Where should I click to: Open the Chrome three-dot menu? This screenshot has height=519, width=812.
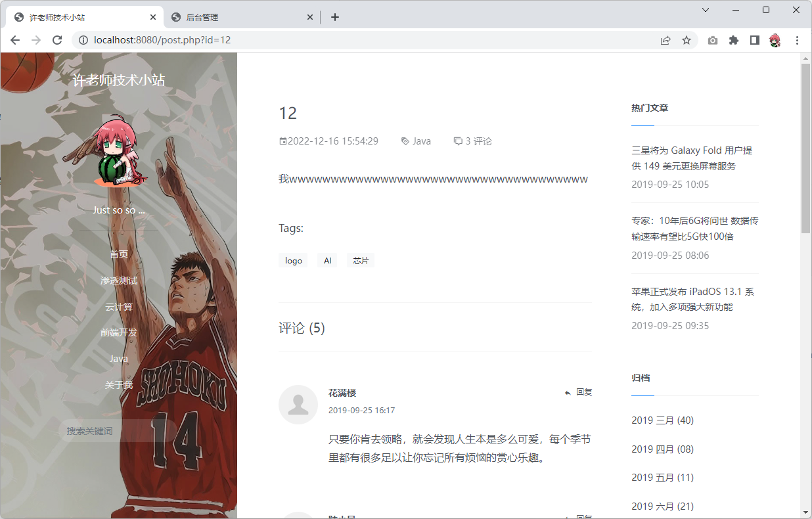click(797, 40)
